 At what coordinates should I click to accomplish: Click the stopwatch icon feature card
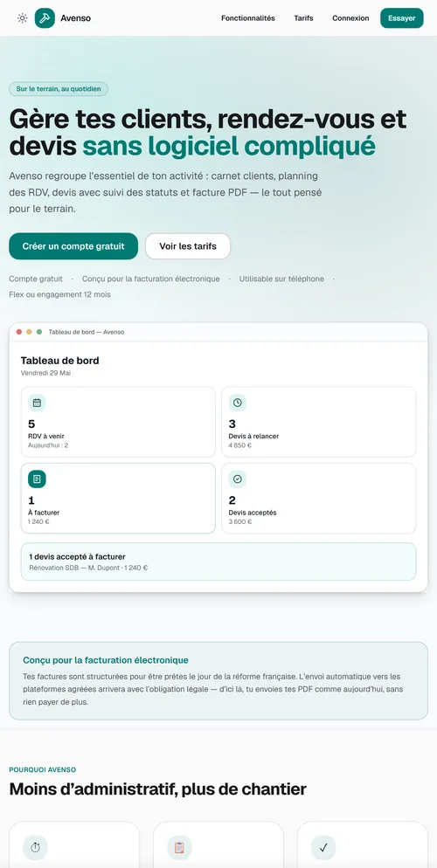[36, 848]
